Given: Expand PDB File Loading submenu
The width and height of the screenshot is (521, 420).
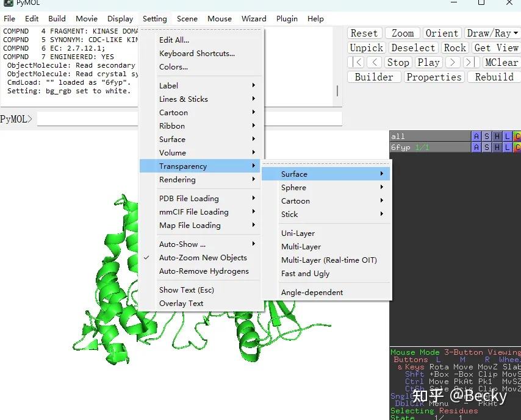Looking at the screenshot, I should [201, 199].
